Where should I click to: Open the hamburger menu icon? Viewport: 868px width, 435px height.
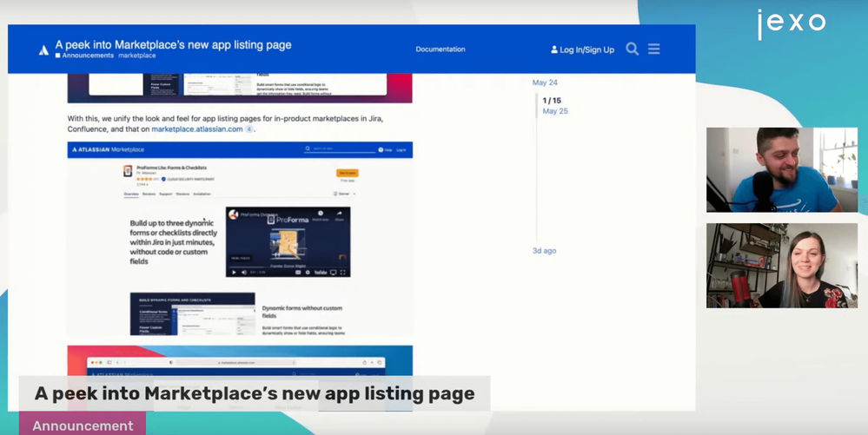[653, 49]
